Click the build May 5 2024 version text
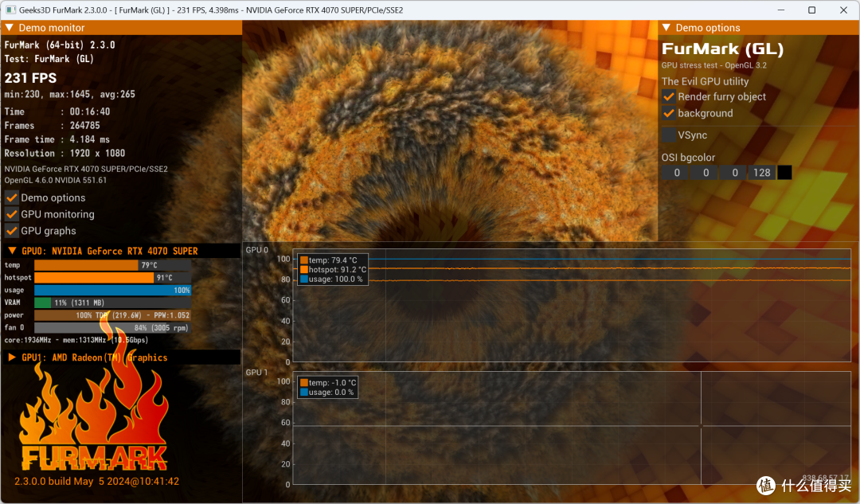This screenshot has width=860, height=504. [96, 482]
